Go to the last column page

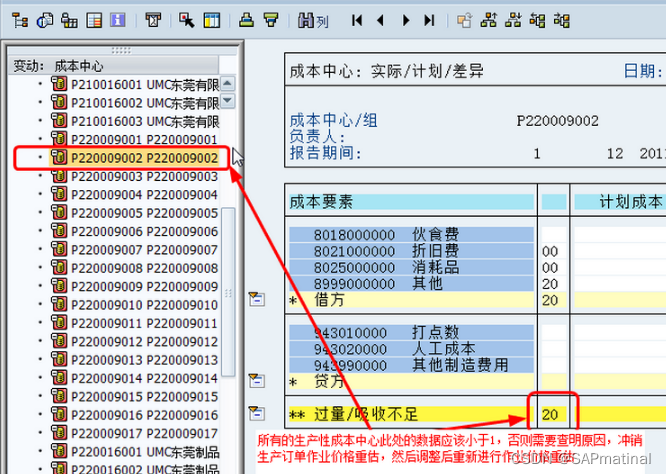pos(429,20)
